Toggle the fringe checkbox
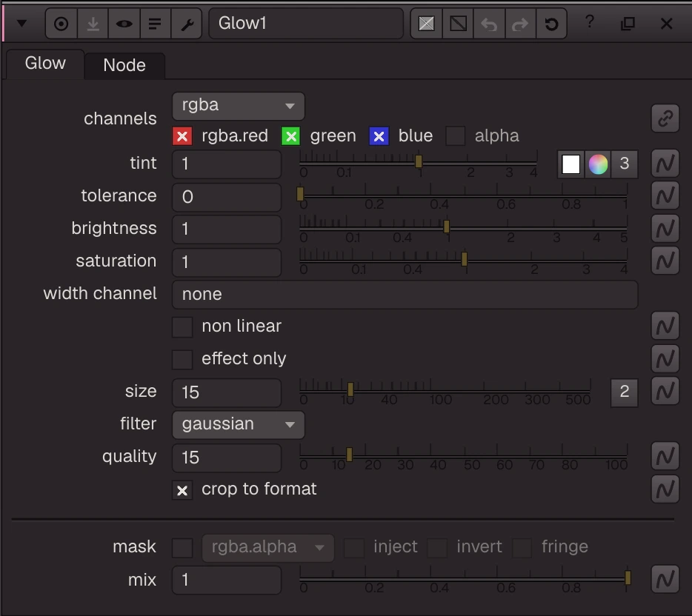This screenshot has height=616, width=692. (522, 548)
